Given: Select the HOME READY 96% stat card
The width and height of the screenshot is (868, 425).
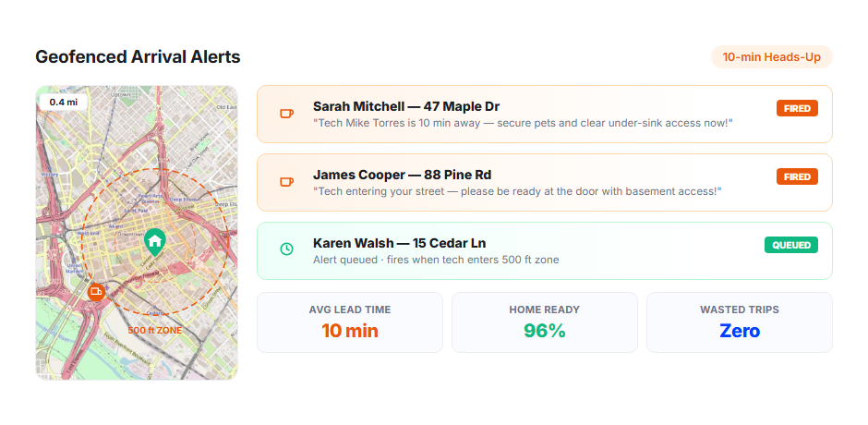Looking at the screenshot, I should (545, 322).
